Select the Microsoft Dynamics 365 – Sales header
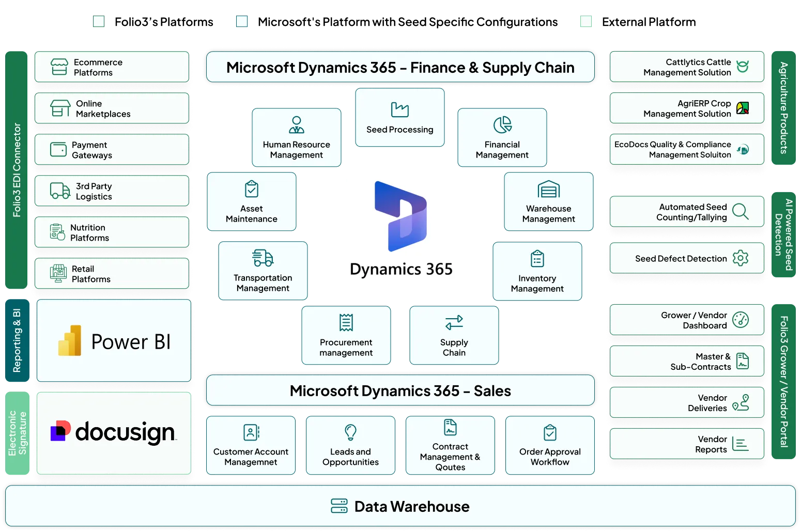 400,391
